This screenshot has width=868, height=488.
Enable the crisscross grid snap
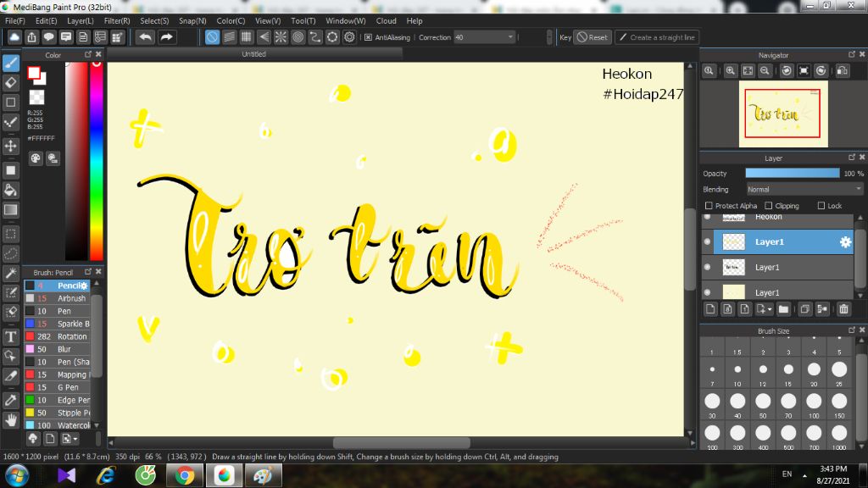[x=247, y=37]
